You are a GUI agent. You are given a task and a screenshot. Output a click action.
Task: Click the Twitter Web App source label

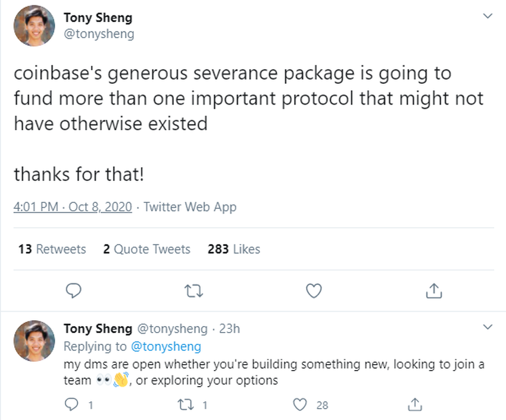click(190, 207)
